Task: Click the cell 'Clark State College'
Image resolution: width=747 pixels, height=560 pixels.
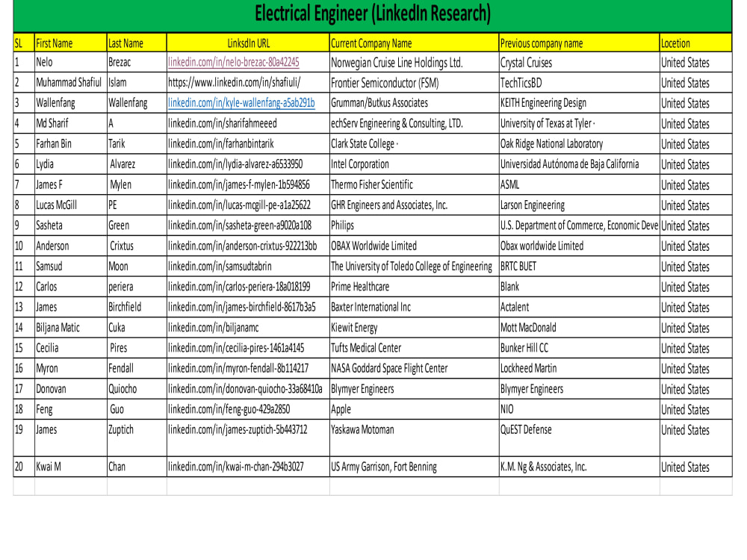Action: point(414,144)
